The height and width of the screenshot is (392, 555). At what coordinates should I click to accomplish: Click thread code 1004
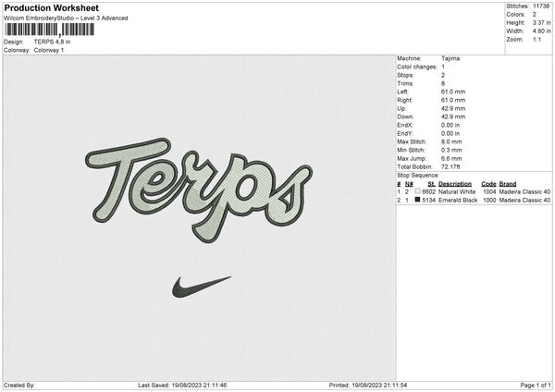489,191
